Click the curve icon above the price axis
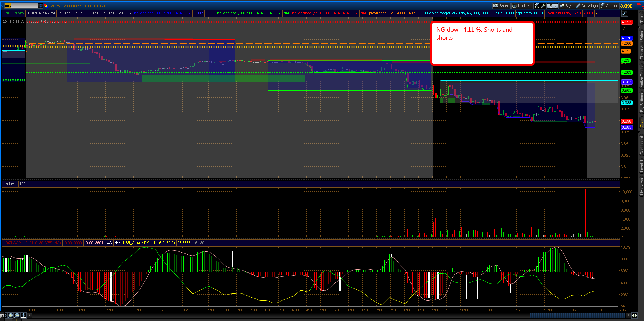Image resolution: width=644 pixels, height=321 pixels. point(624,13)
